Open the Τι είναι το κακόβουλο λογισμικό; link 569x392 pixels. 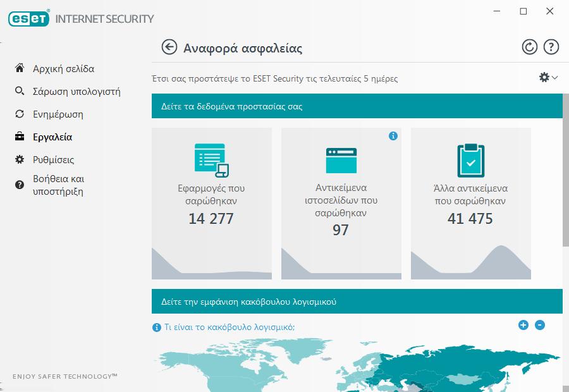click(229, 327)
